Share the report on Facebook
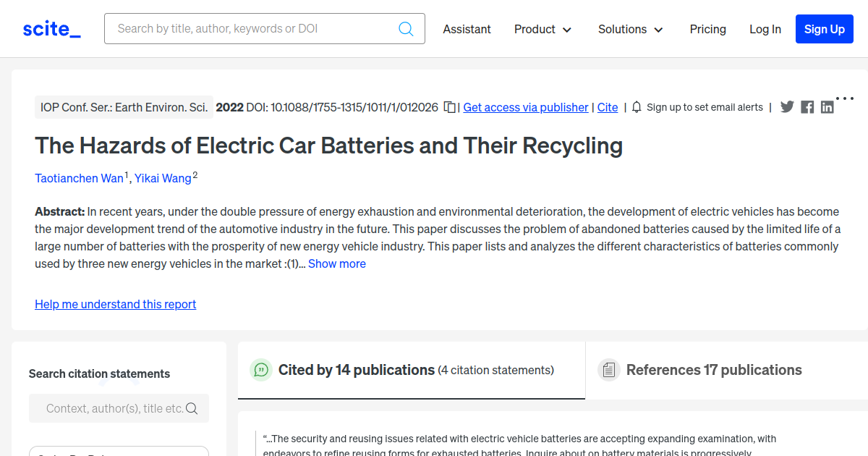The image size is (868, 456). tap(807, 107)
